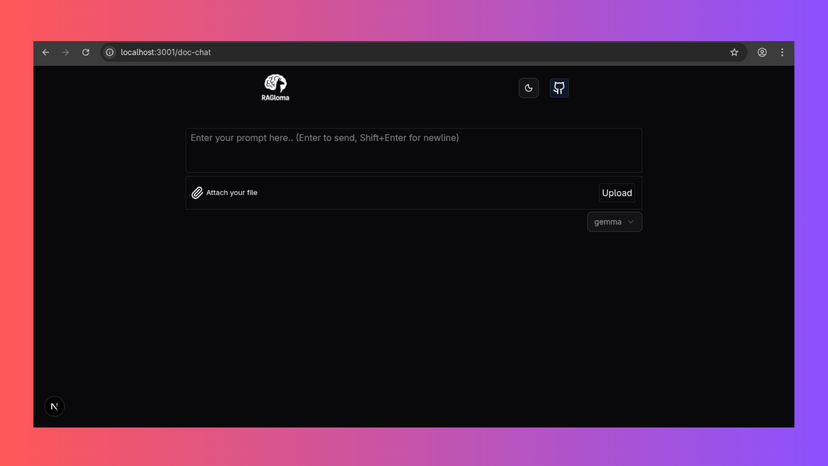Click the RAGloma brand name text
The image size is (828, 466).
(x=275, y=98)
